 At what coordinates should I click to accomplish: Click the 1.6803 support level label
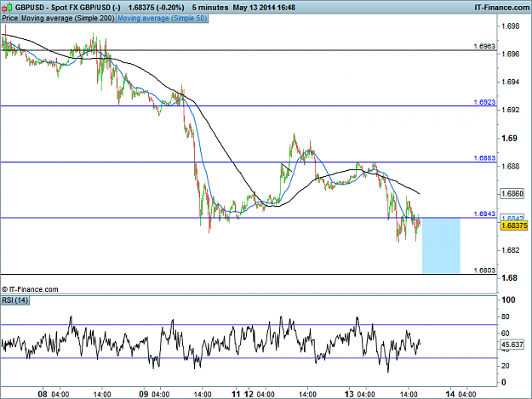(x=484, y=271)
